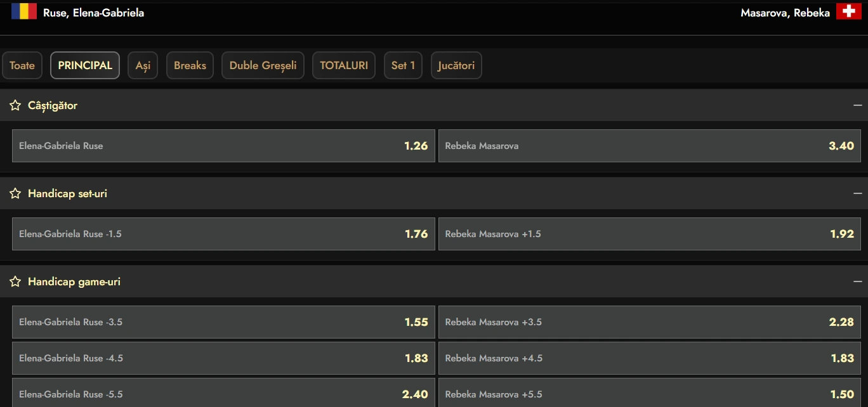Collapse the Câștigător section

click(857, 105)
